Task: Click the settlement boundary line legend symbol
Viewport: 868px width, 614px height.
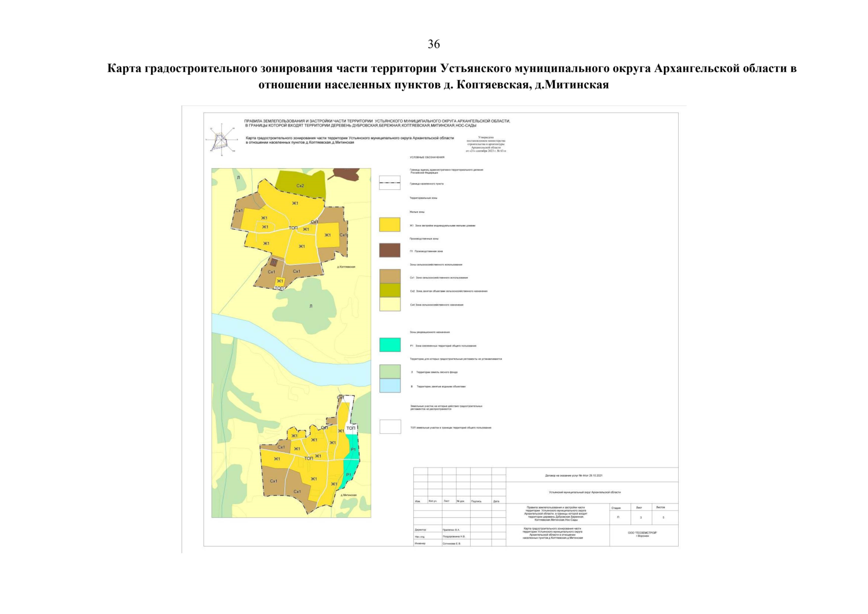Action: click(389, 183)
